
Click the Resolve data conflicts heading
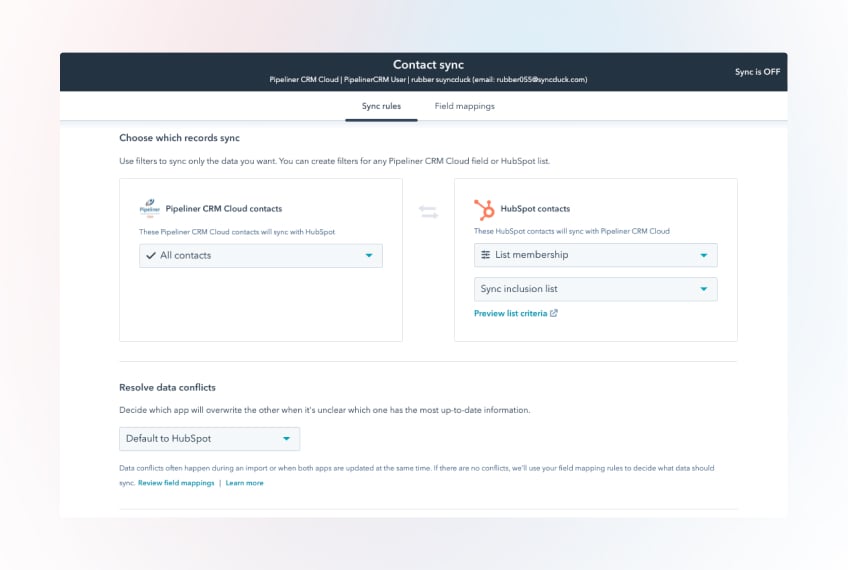[167, 387]
